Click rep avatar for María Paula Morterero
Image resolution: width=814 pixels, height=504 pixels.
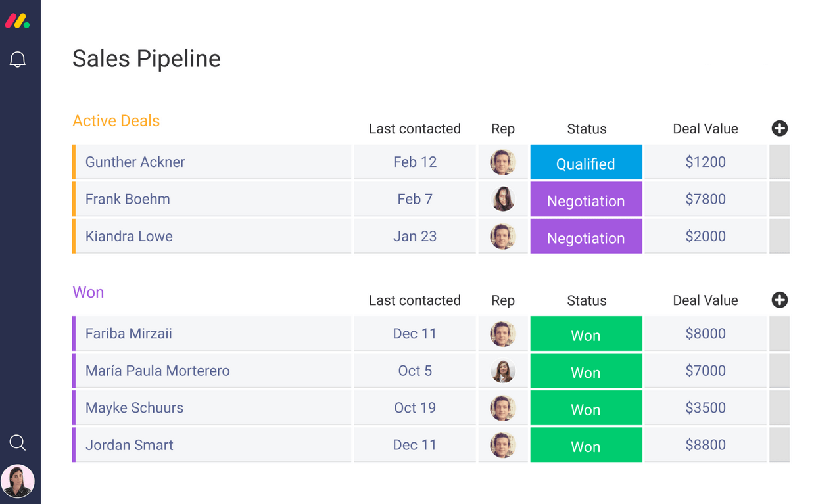(x=503, y=371)
